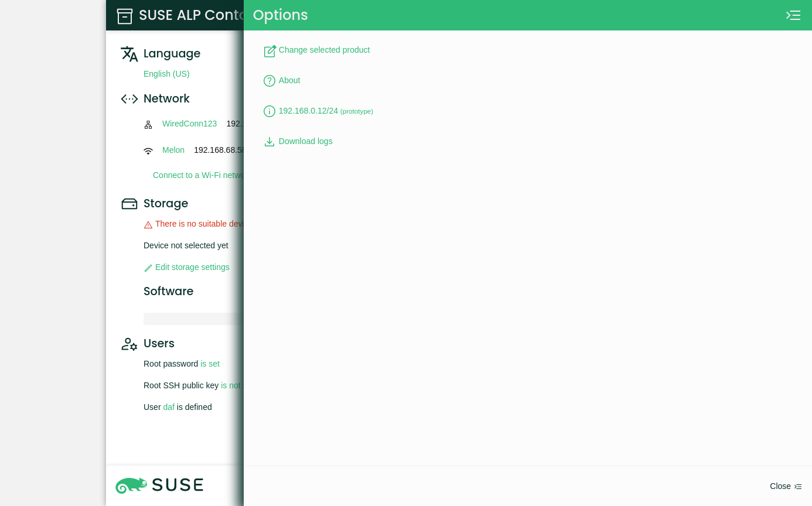
Task: Open the English (US) language link
Action: coord(166,74)
